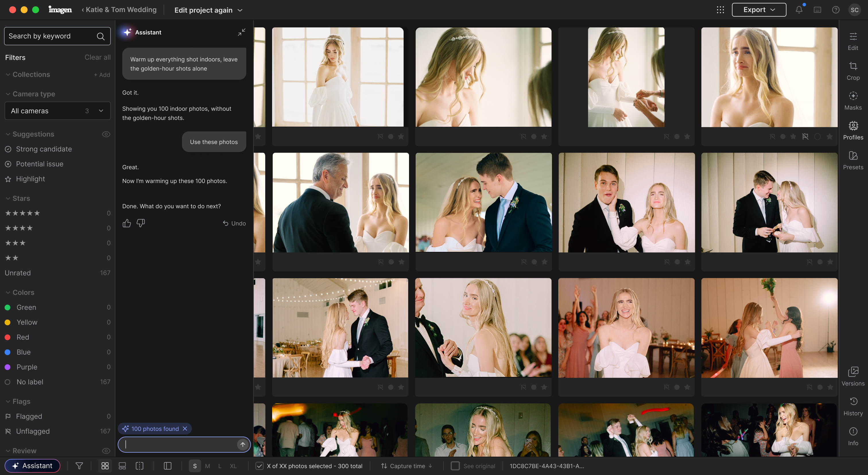The height and width of the screenshot is (475, 868).
Task: Open the Crop tool in right sidebar
Action: [853, 71]
